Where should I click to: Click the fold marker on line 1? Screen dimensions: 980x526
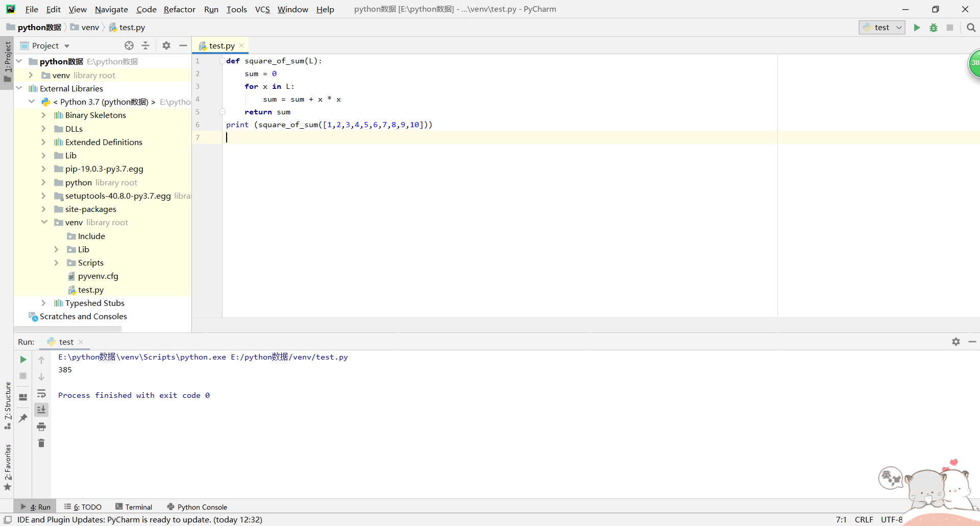pos(222,61)
